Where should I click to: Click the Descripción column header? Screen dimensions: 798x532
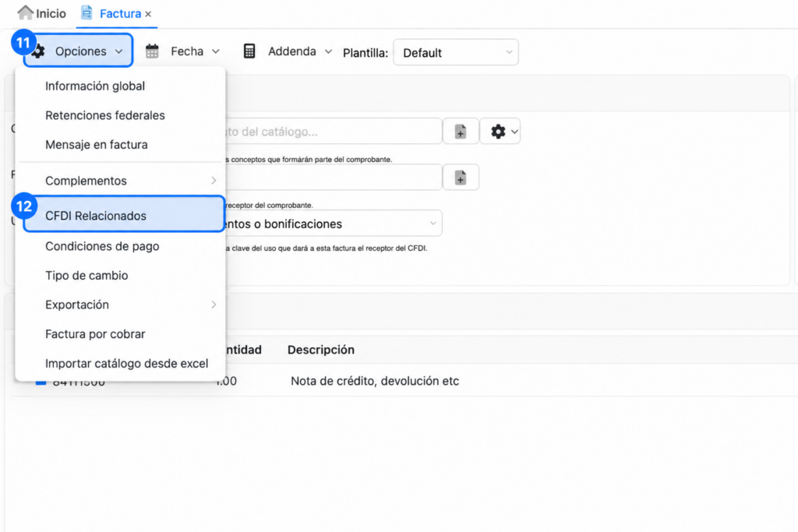pos(320,350)
